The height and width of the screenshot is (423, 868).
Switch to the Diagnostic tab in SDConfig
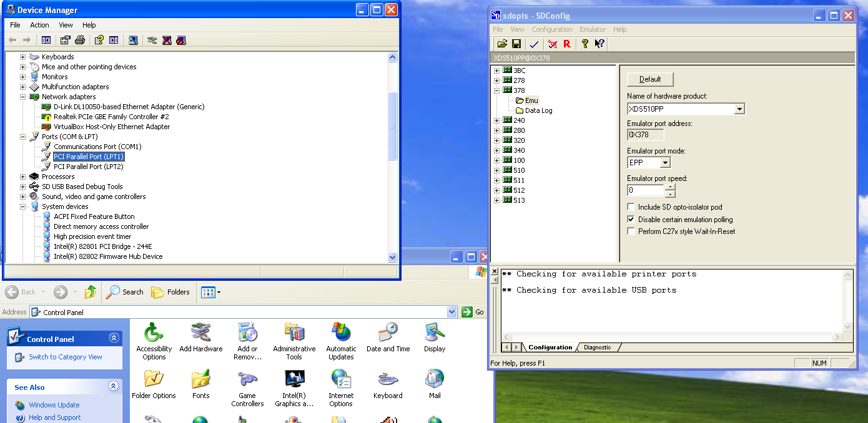(x=598, y=348)
